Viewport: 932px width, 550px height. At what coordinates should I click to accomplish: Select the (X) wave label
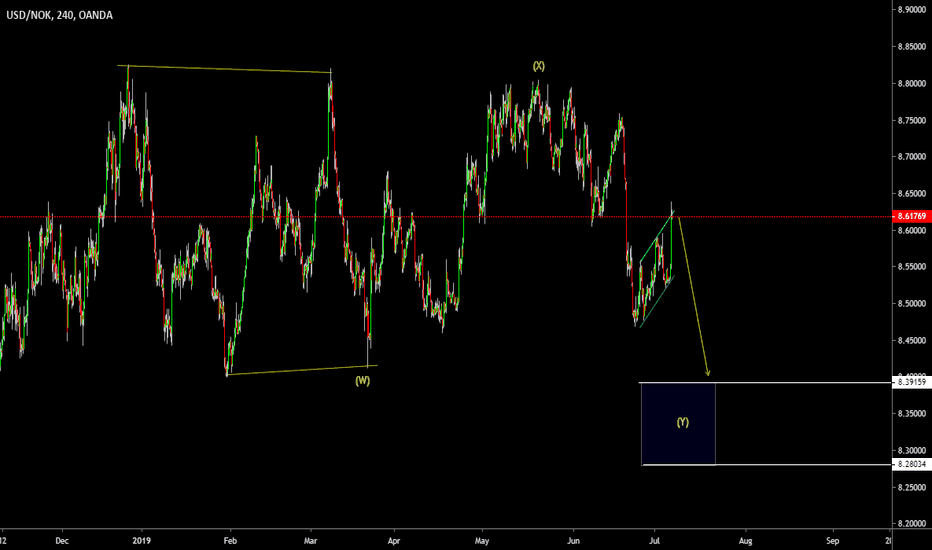point(539,66)
